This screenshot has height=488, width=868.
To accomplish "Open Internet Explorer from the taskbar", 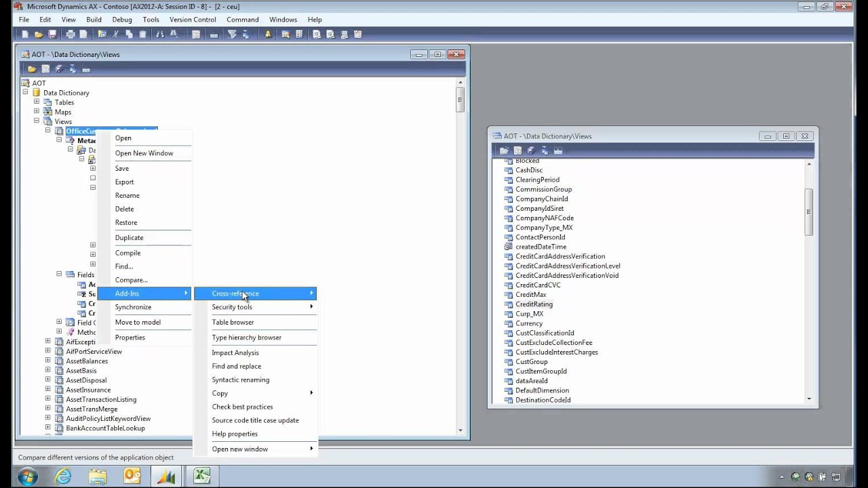I will (63, 476).
